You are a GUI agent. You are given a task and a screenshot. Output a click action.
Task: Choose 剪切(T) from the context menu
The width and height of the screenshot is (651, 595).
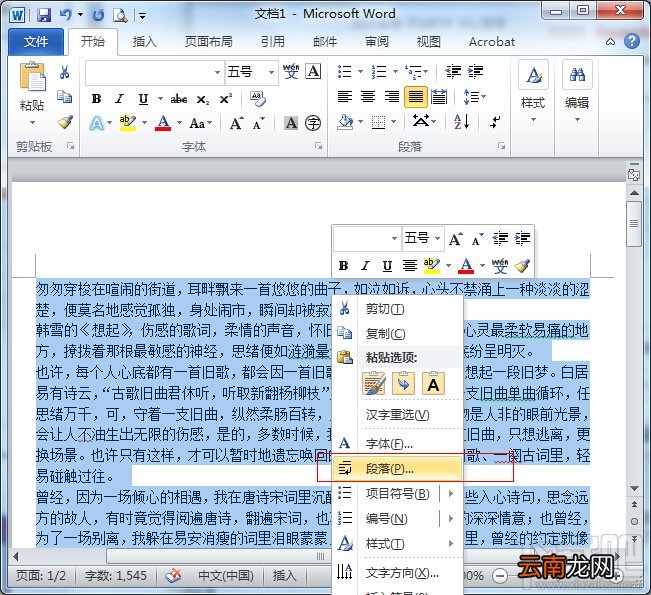(x=397, y=309)
